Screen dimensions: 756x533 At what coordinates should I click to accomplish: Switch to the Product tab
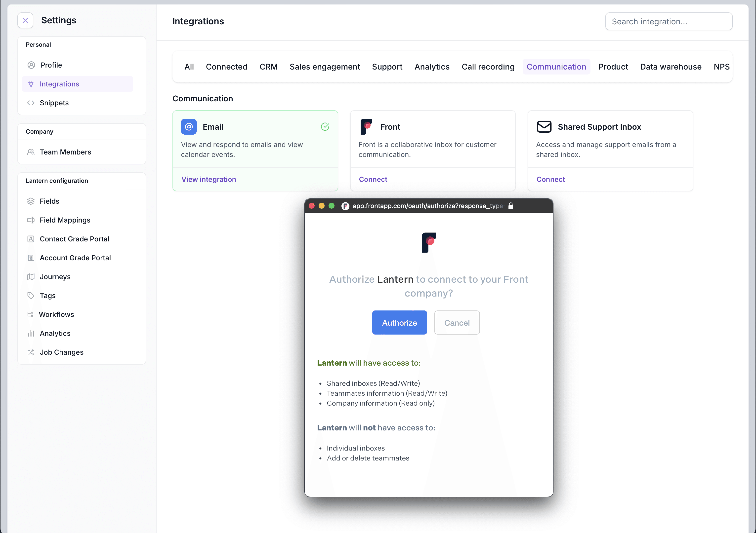point(613,67)
